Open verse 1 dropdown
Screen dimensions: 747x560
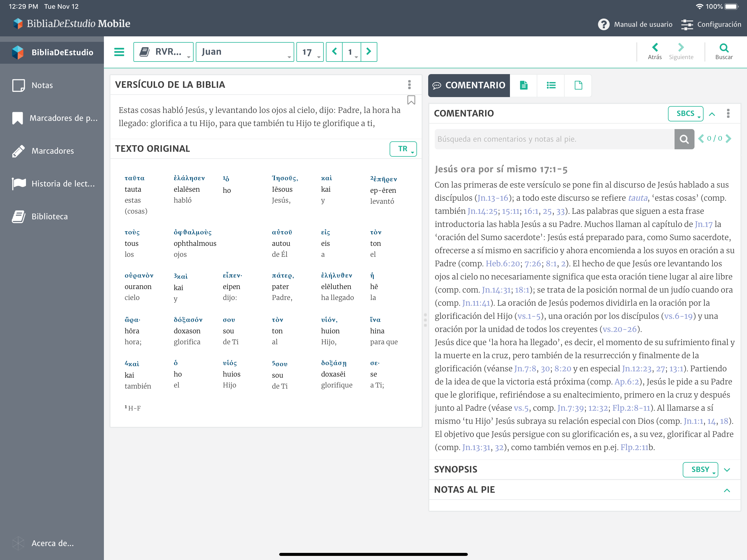coord(352,52)
